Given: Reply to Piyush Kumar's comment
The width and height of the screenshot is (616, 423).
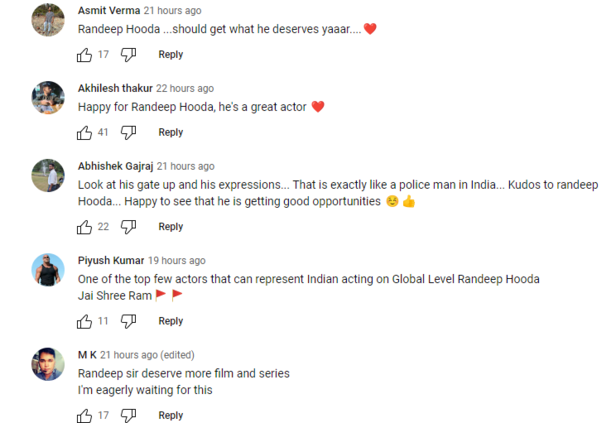Looking at the screenshot, I should 170,321.
